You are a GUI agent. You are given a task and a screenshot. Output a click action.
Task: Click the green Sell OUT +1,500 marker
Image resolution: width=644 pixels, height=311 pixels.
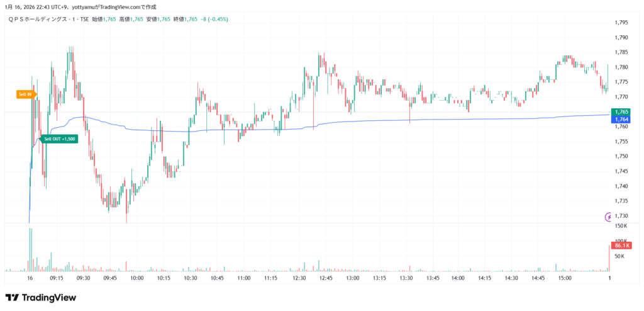[x=59, y=139]
